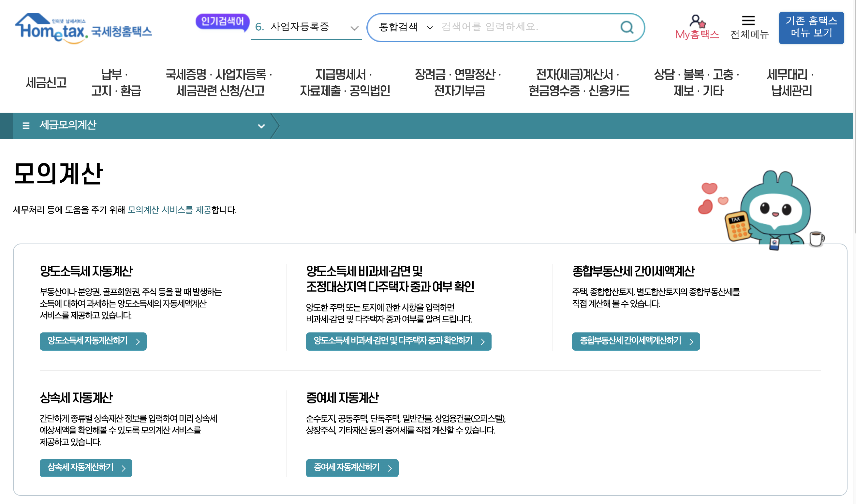This screenshot has height=504, width=856.
Task: Expand the 세금모의계산 breadcrumb chevron
Action: coord(261,126)
